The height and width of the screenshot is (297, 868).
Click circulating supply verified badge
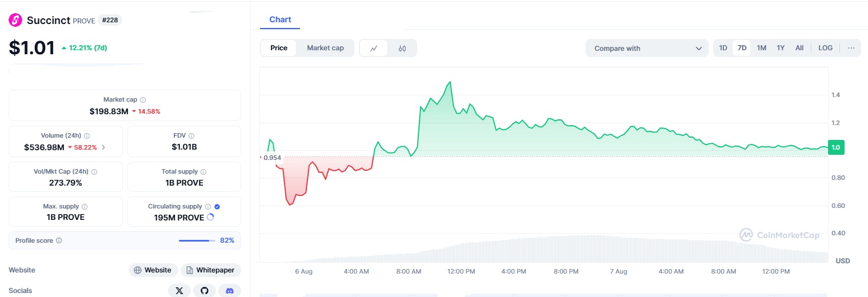[x=217, y=207]
